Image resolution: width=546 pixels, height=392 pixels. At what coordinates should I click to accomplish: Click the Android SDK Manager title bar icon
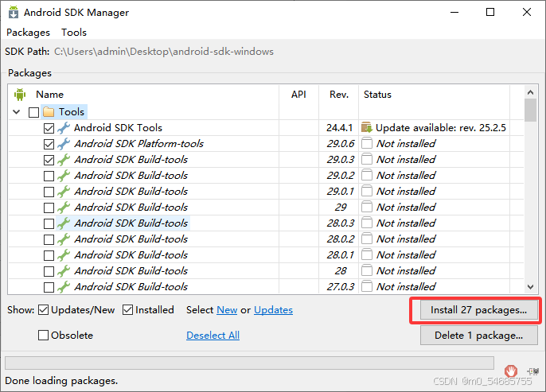[x=14, y=12]
